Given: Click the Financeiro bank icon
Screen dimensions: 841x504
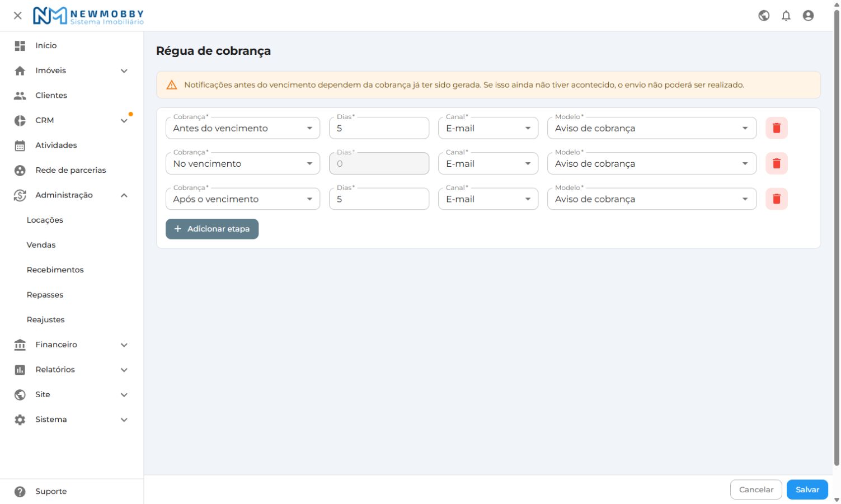Looking at the screenshot, I should pyautogui.click(x=20, y=345).
